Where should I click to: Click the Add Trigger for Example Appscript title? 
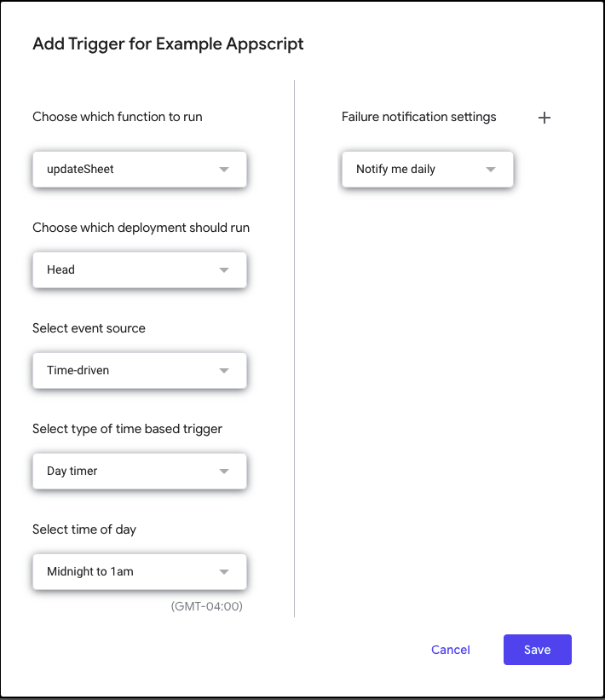[168, 44]
